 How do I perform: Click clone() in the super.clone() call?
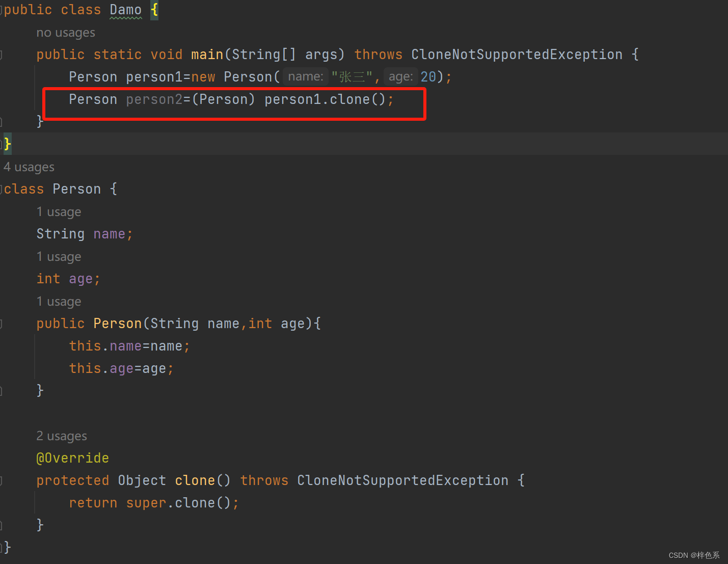(203, 503)
